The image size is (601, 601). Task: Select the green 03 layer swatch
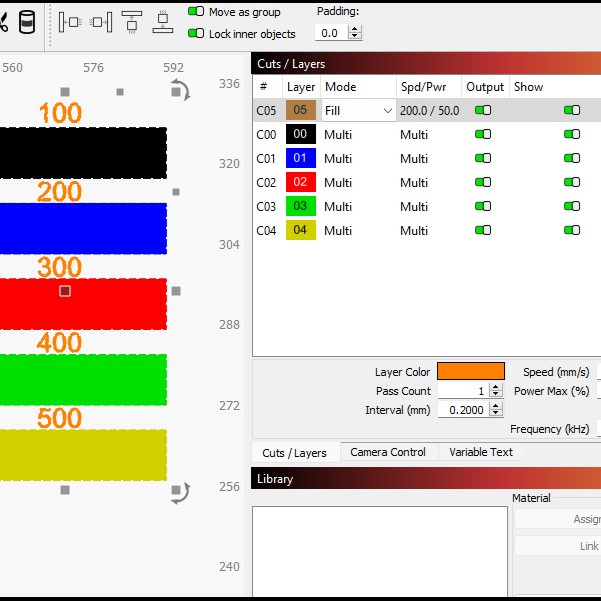[301, 206]
